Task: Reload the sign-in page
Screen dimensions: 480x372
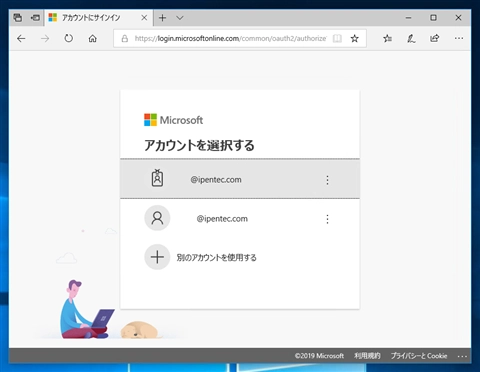Action: [68, 38]
